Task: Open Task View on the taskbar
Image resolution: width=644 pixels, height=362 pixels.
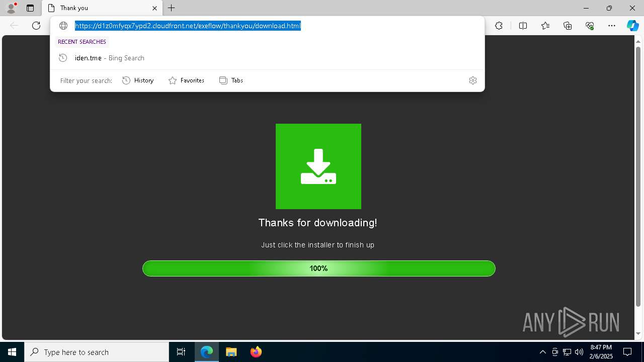Action: [181, 352]
